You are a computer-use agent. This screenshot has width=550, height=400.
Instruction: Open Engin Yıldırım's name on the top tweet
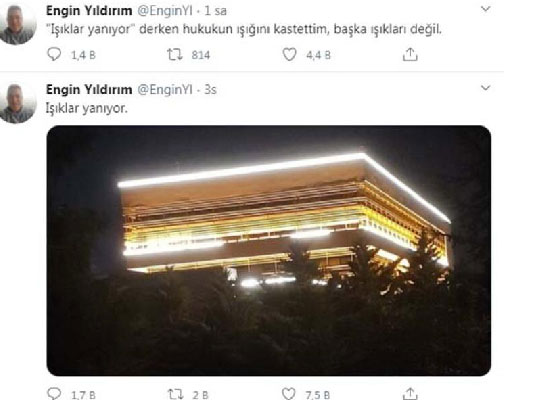click(89, 11)
